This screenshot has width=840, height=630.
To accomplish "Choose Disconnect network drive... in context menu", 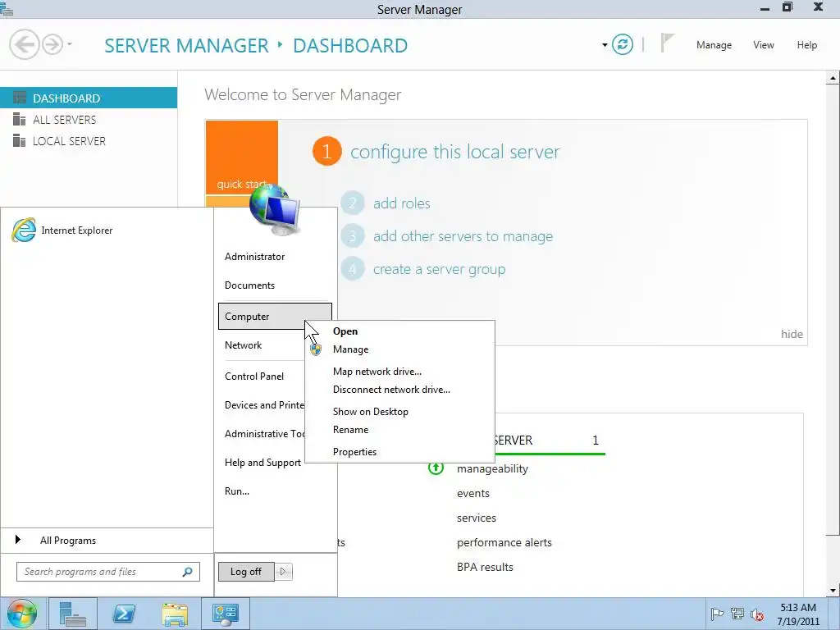I will click(391, 390).
